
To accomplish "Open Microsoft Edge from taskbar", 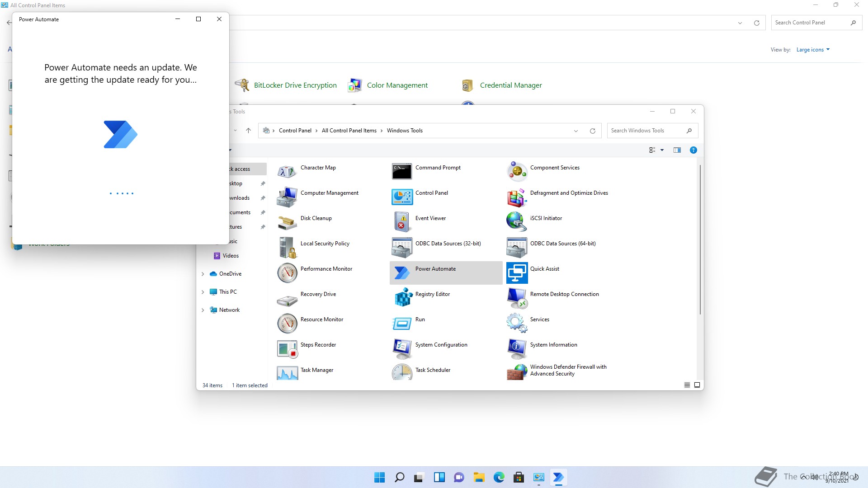I will 499,477.
